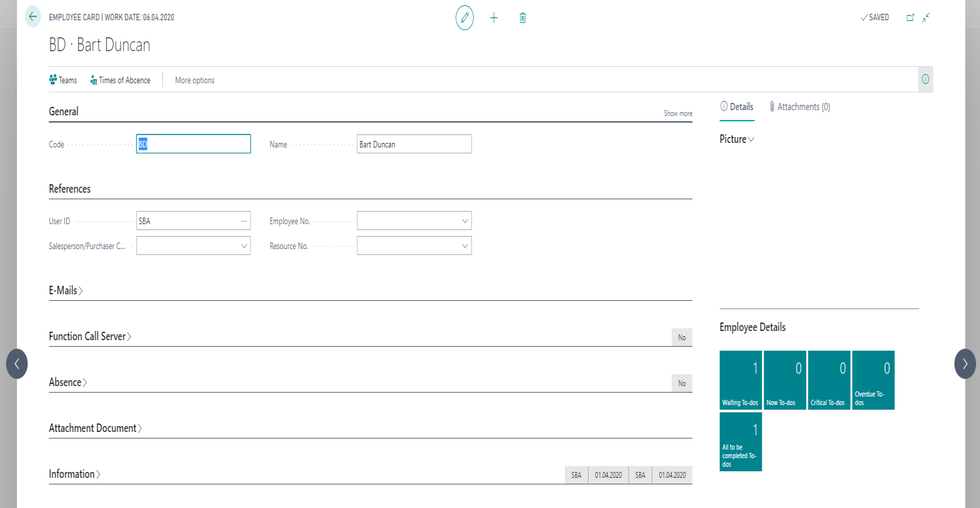The width and height of the screenshot is (980, 508).
Task: Expand the E-Mails section
Action: (x=66, y=290)
